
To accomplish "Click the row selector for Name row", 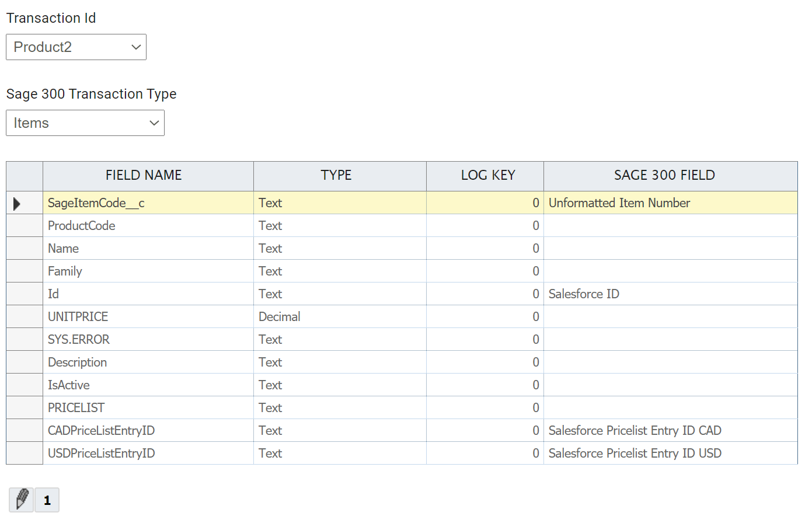I will pyautogui.click(x=25, y=249).
